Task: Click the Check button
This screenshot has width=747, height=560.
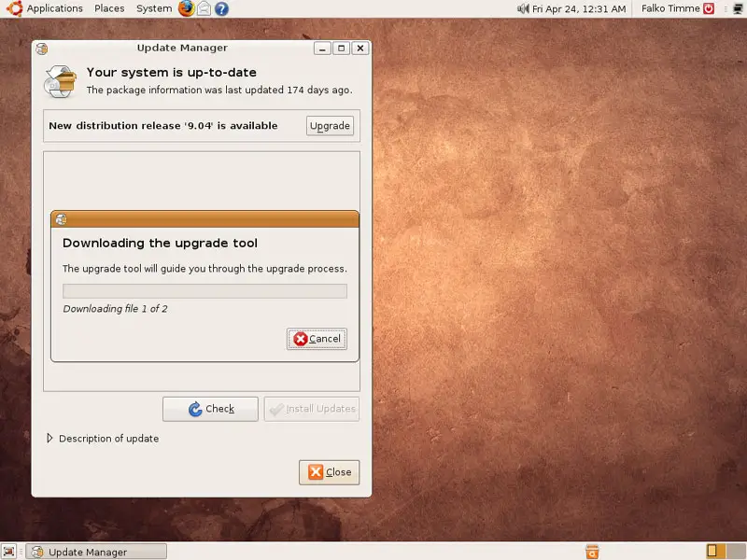Action: [210, 409]
